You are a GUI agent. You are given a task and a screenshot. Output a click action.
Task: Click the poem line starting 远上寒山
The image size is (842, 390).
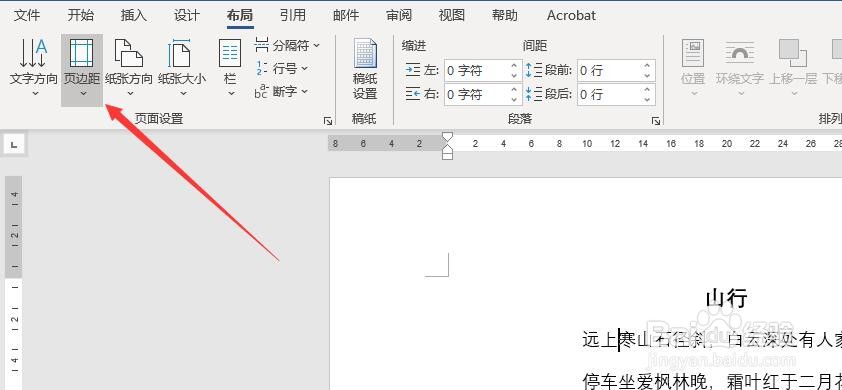pyautogui.click(x=712, y=340)
